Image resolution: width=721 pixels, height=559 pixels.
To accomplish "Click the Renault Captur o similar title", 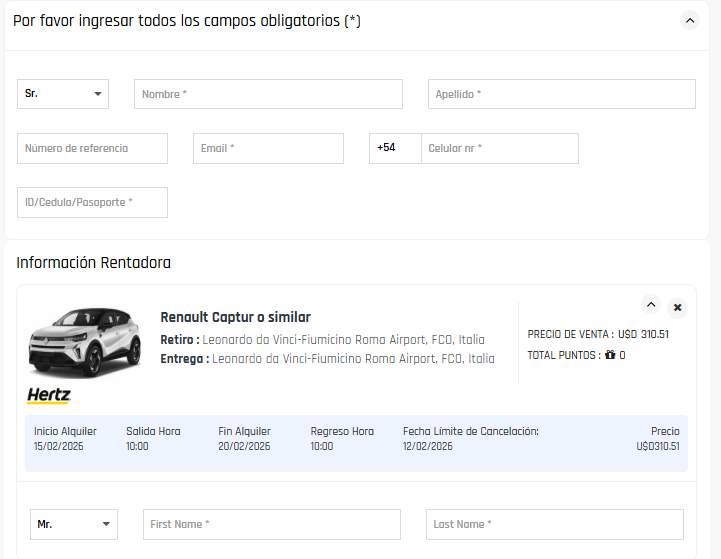I will click(x=235, y=317).
